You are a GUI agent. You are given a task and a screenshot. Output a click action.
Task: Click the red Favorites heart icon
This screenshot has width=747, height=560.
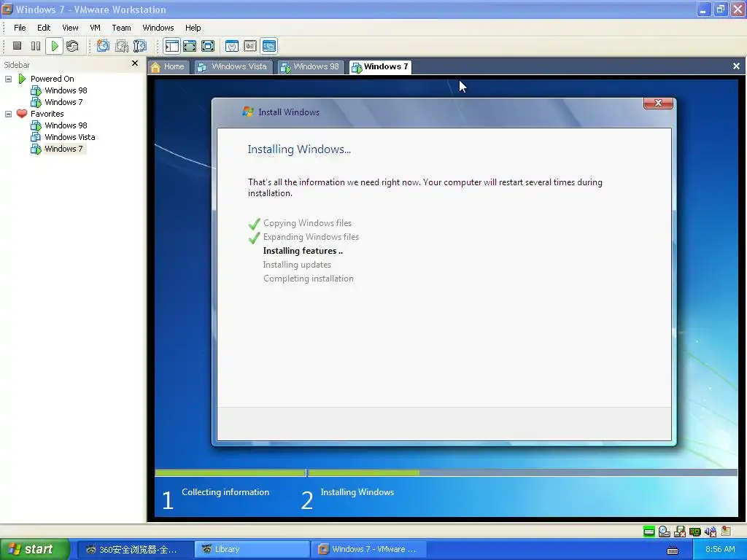[22, 113]
